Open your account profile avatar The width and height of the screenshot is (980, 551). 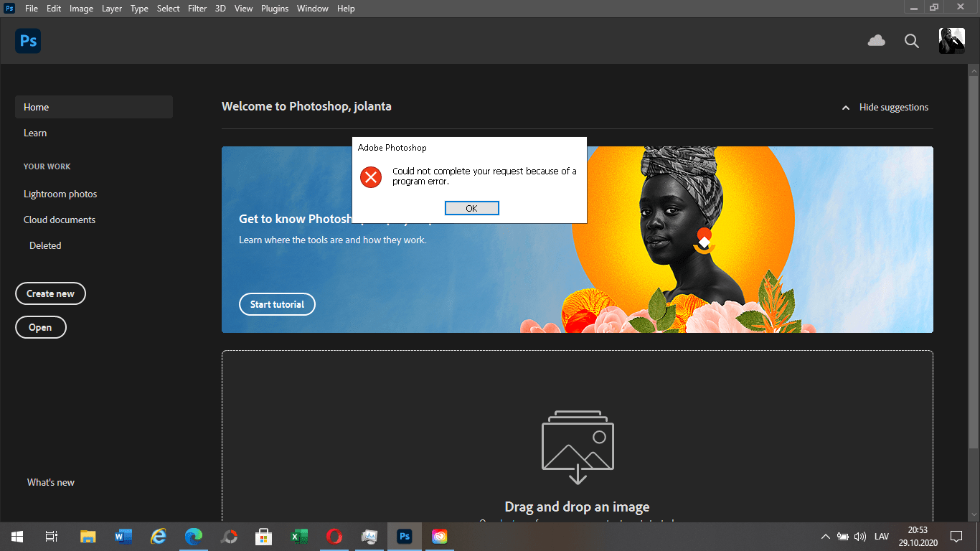tap(951, 41)
